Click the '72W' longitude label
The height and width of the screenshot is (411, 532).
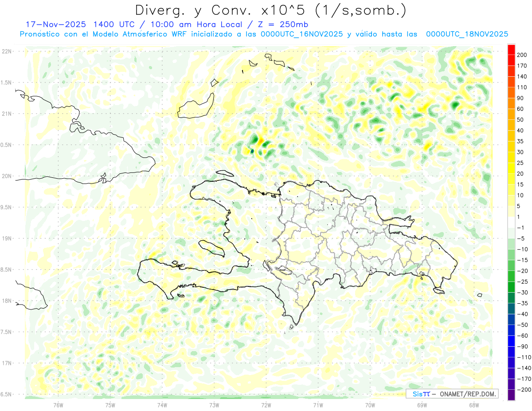(x=266, y=405)
